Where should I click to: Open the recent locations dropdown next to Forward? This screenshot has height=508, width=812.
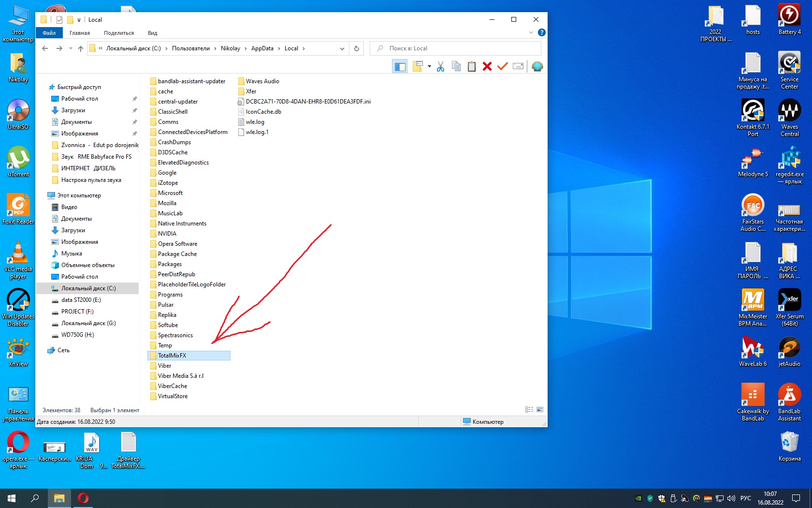[71, 48]
